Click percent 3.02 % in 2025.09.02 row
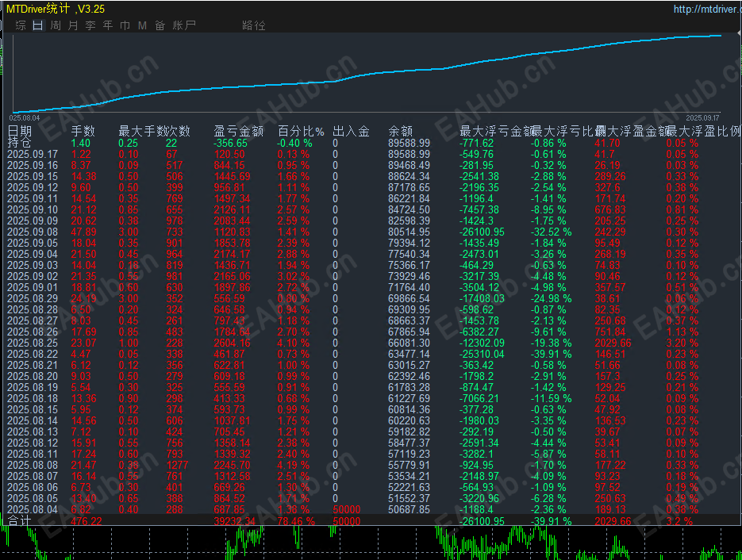This screenshot has width=742, height=560. 294,277
